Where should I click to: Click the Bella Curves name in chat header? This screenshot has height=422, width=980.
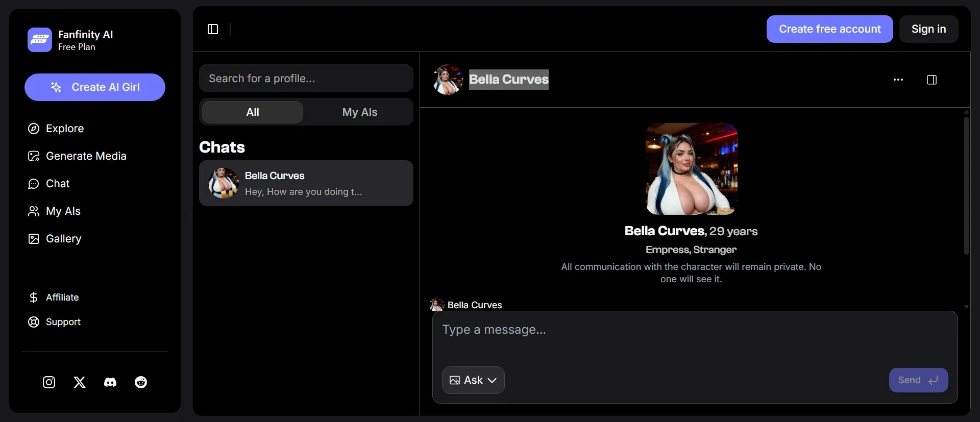[509, 80]
